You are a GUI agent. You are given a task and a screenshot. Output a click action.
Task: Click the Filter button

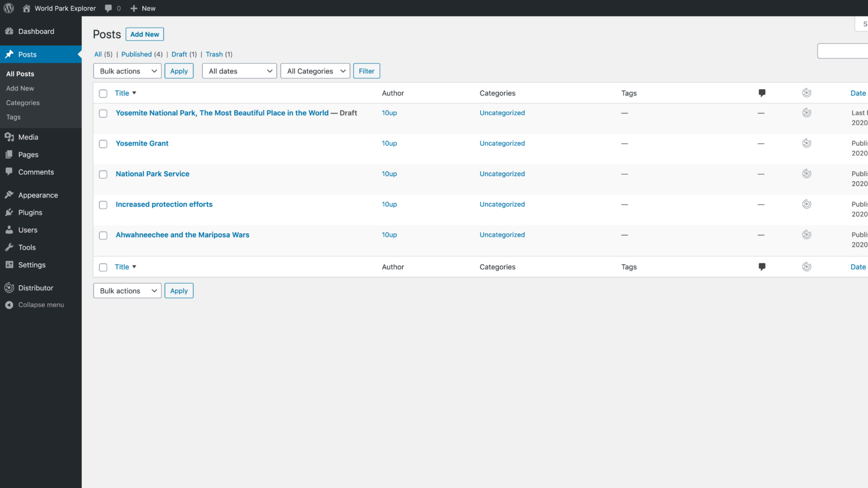pyautogui.click(x=366, y=71)
